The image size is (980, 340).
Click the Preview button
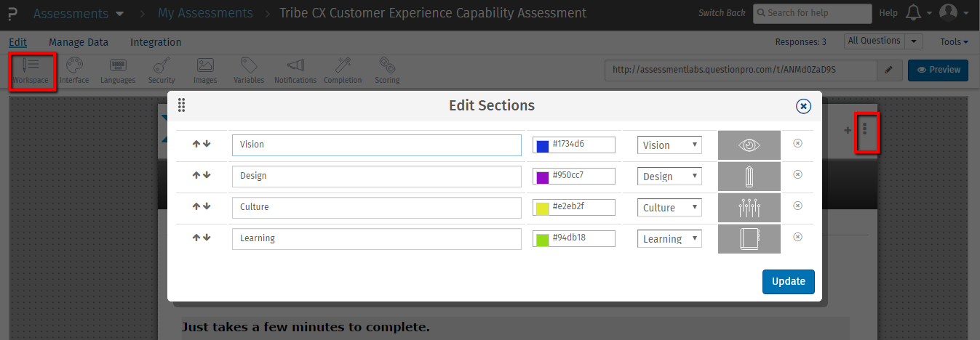point(938,70)
